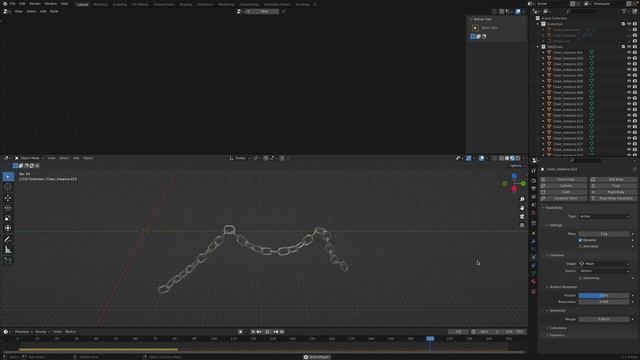The height and width of the screenshot is (360, 640).
Task: Hide Chain_Instance.005 with its eye icon
Action: click(x=629, y=76)
